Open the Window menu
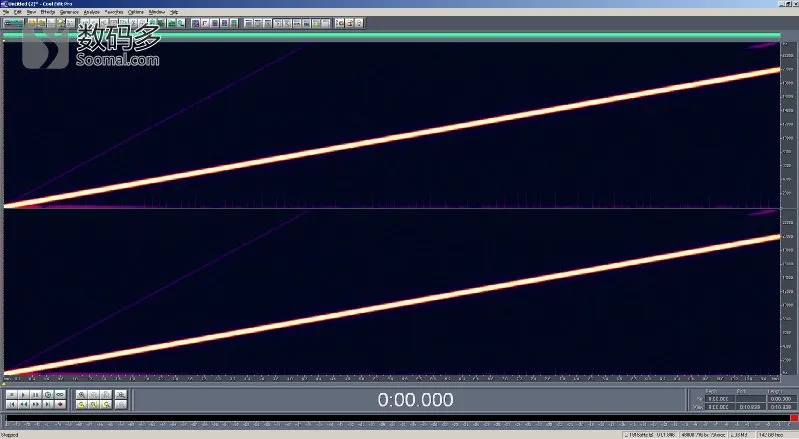This screenshot has width=799, height=439. (x=156, y=12)
